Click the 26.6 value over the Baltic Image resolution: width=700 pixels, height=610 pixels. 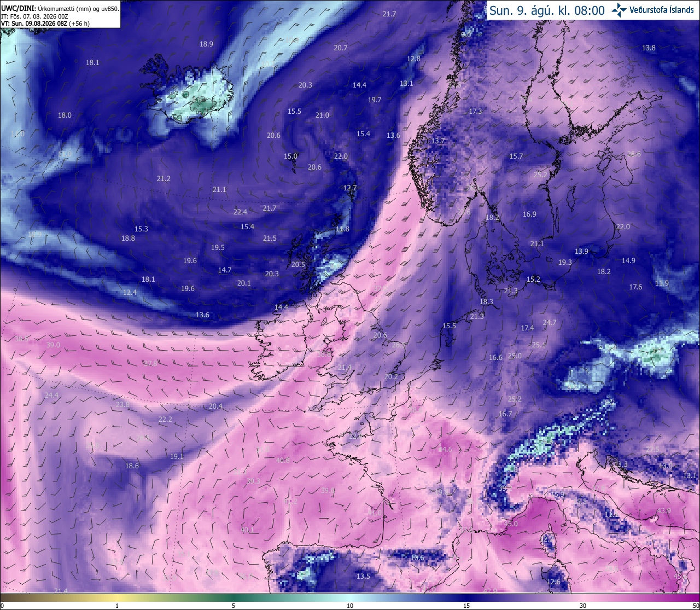[633, 154]
